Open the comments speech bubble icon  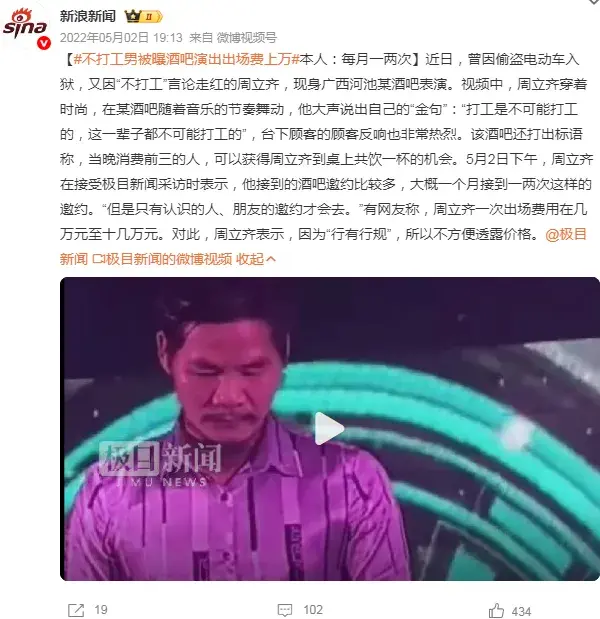(x=285, y=610)
